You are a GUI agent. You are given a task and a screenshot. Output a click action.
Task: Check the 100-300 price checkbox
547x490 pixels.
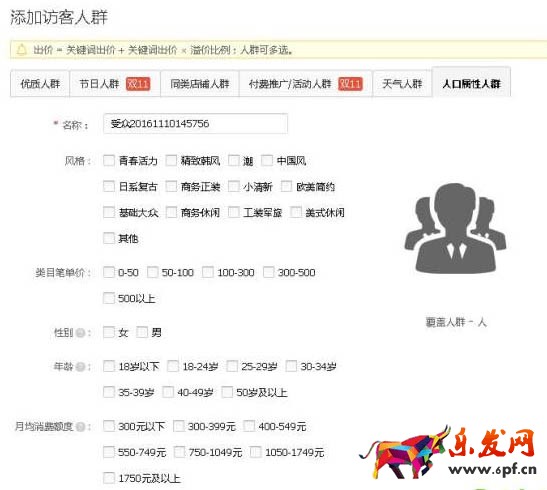[208, 272]
